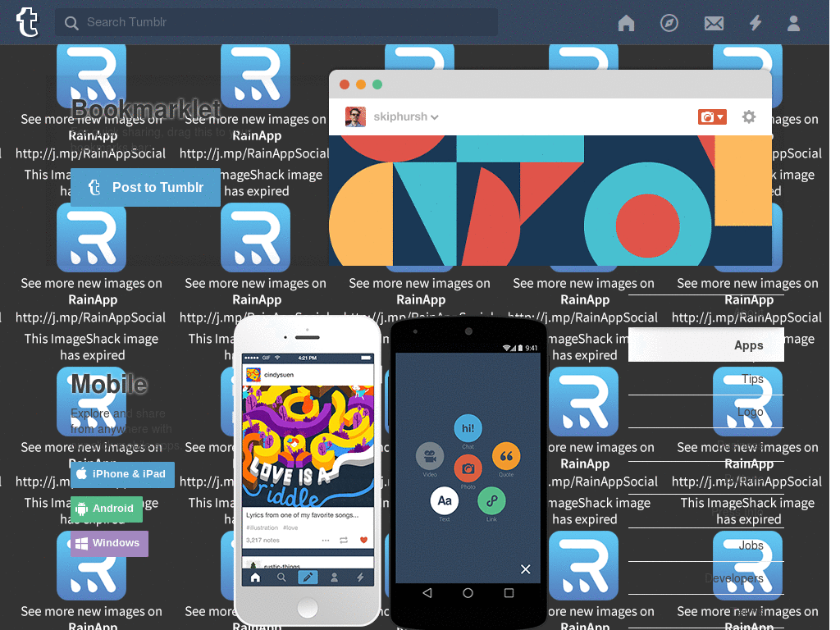Reblog the cindysuen post on the iPhone

(344, 540)
